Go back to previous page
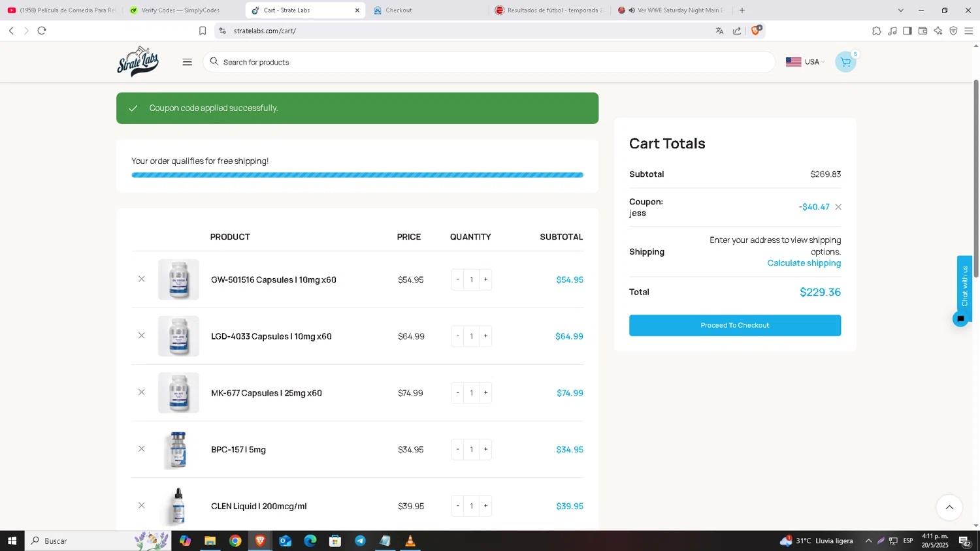Image resolution: width=980 pixels, height=551 pixels. tap(11, 31)
